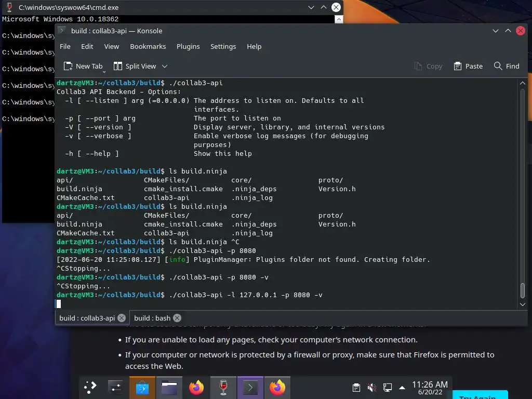Click the Split View toolbar button
The width and height of the screenshot is (532, 399).
click(x=135, y=66)
